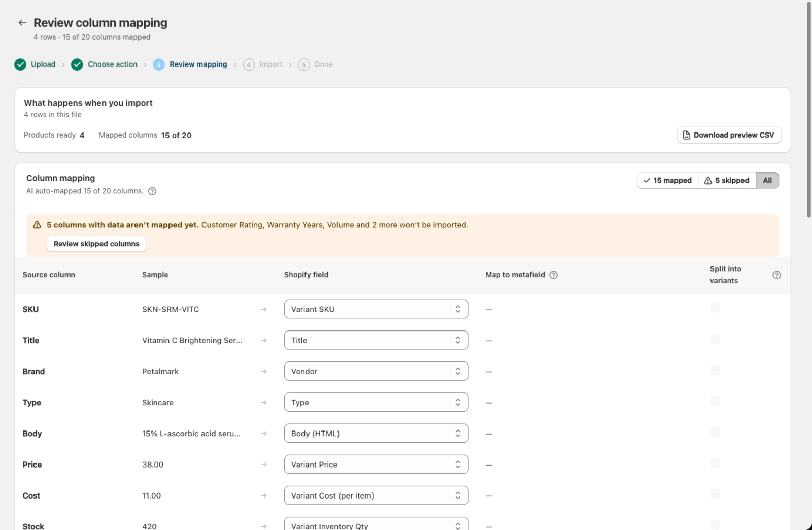Click the Stock source column name
Viewport: 812px width, 530px height.
tap(33, 526)
